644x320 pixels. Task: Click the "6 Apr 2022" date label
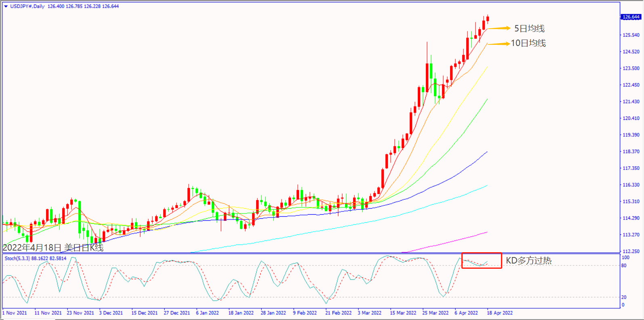pyautogui.click(x=466, y=313)
